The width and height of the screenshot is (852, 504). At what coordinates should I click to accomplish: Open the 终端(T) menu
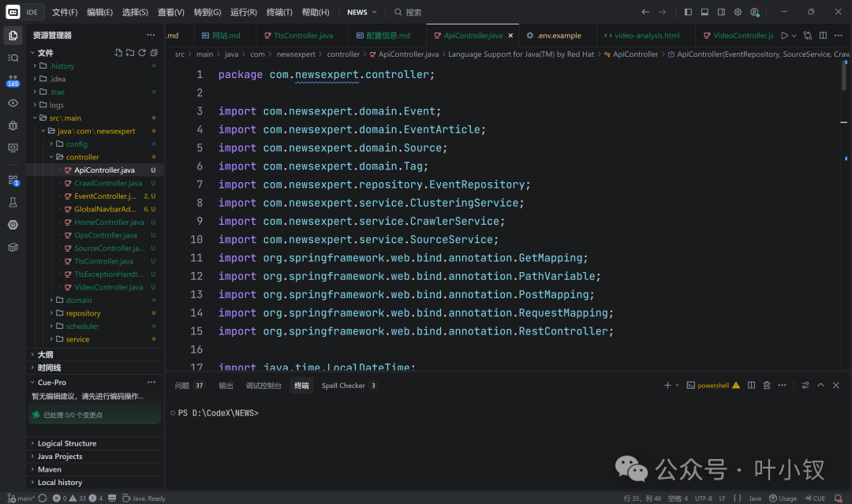tap(279, 12)
